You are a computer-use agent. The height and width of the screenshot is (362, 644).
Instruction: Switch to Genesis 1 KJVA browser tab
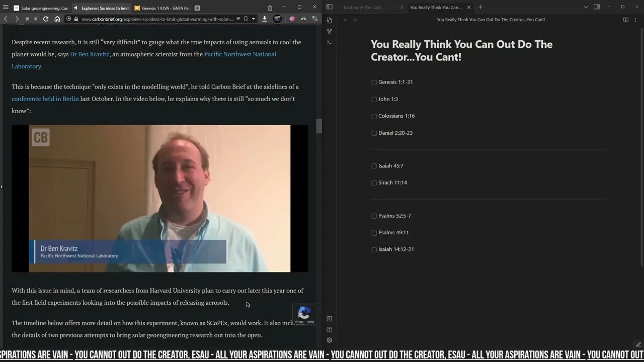tap(162, 8)
